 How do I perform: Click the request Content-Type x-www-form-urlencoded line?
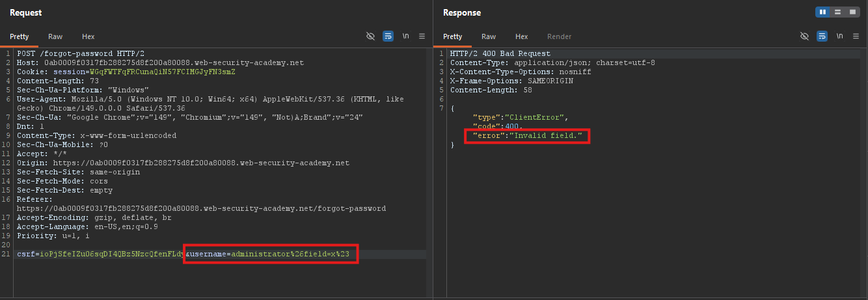97,136
